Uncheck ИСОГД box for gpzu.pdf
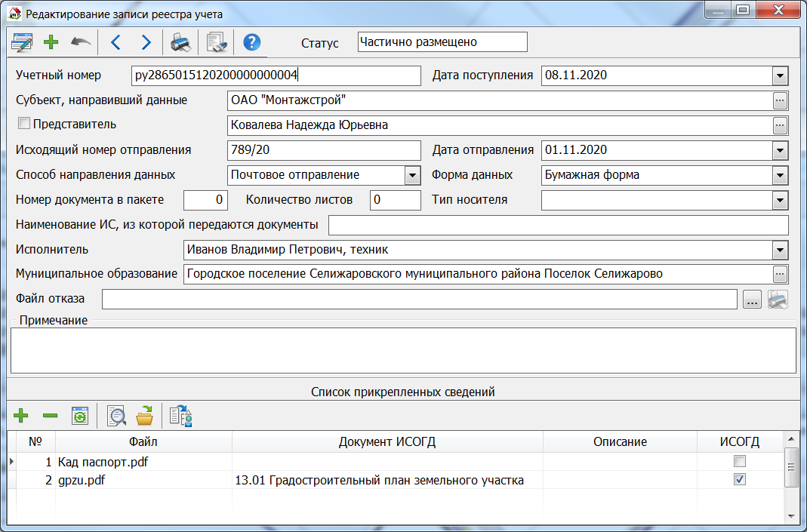The width and height of the screenshot is (807, 532). tap(740, 480)
